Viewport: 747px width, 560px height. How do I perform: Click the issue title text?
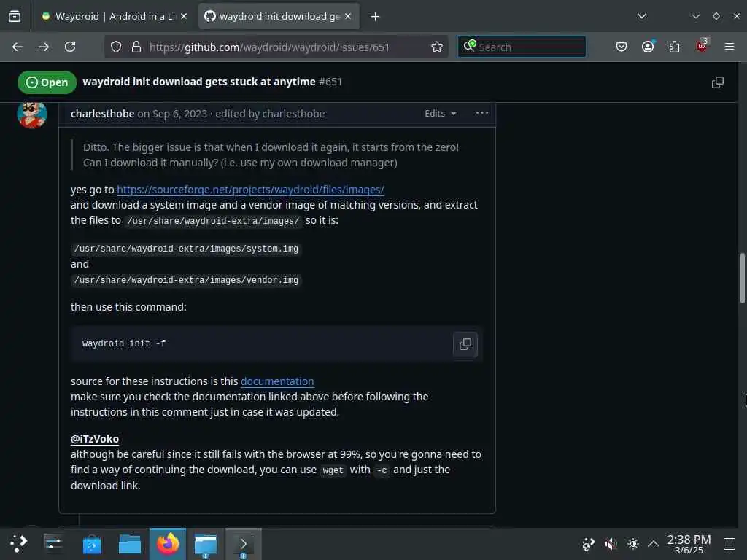click(x=199, y=82)
